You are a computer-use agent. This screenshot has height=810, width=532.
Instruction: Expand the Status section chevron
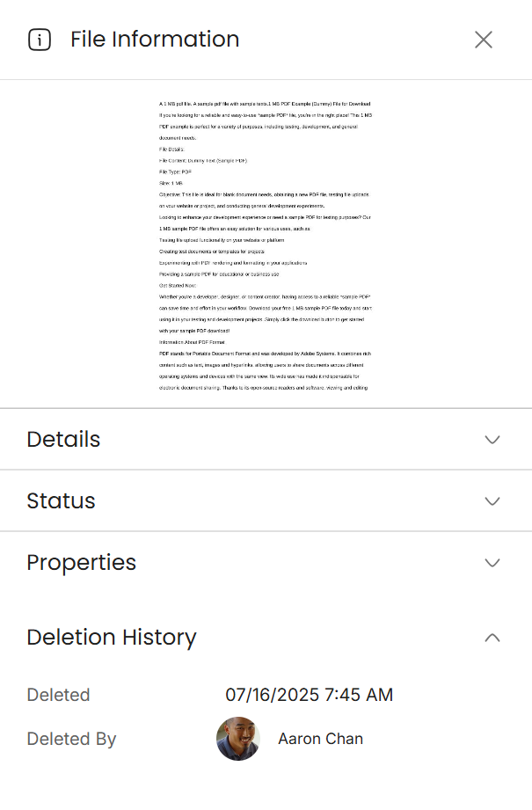click(x=492, y=501)
